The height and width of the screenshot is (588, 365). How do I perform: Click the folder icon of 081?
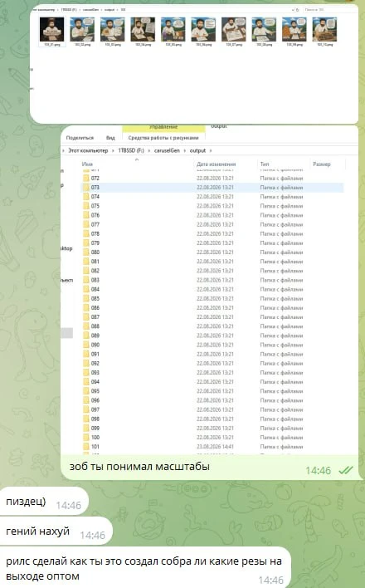(x=85, y=262)
